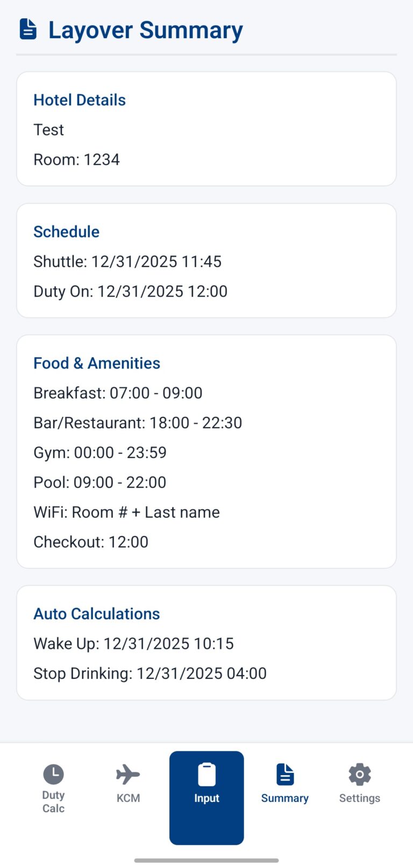This screenshot has height=868, width=413.
Task: Tap the WiFi info line
Action: (126, 512)
